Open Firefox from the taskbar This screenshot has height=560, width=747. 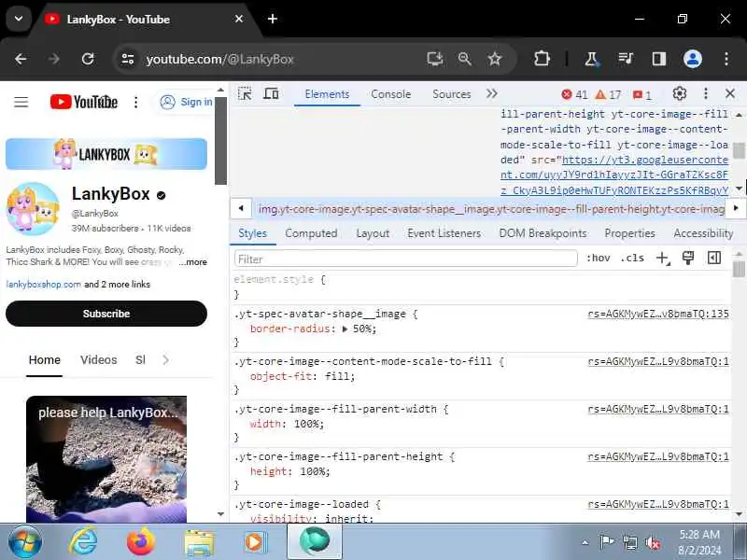click(141, 542)
